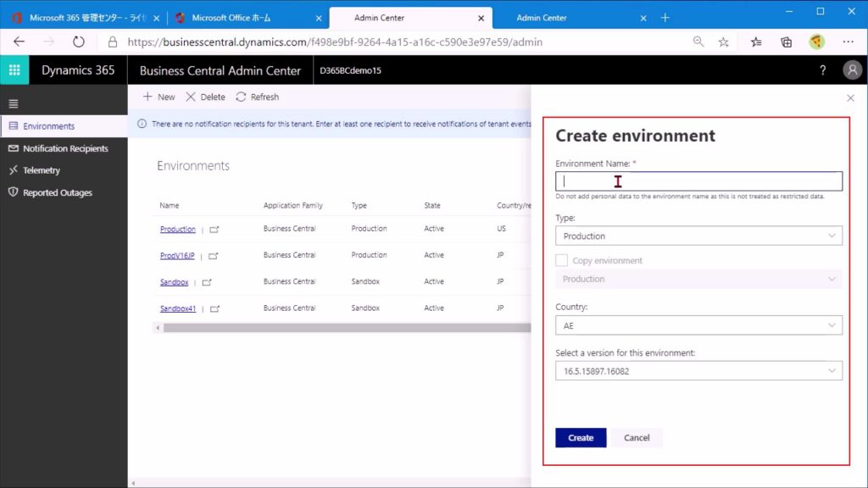This screenshot has height=488, width=868.
Task: Add page to favorites with star icon
Action: coord(723,42)
